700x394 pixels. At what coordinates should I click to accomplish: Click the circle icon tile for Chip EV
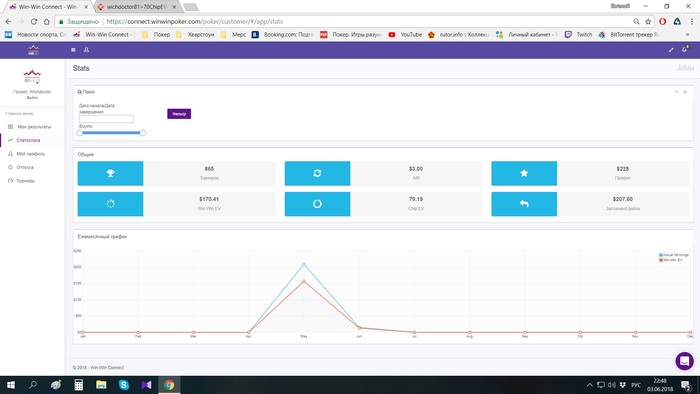point(317,204)
